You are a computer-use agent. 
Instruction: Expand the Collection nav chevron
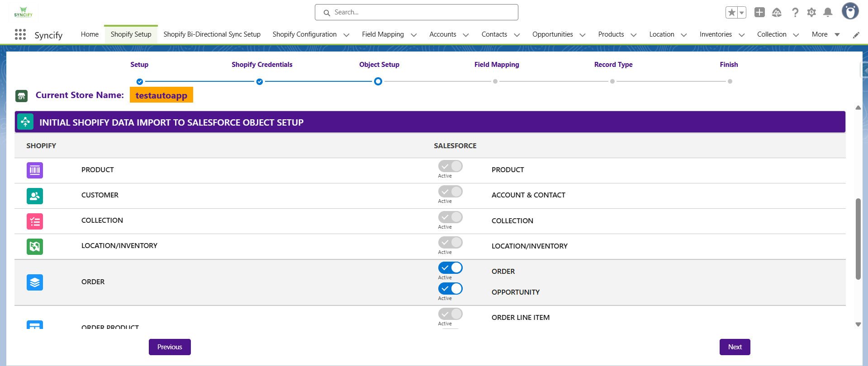796,35
